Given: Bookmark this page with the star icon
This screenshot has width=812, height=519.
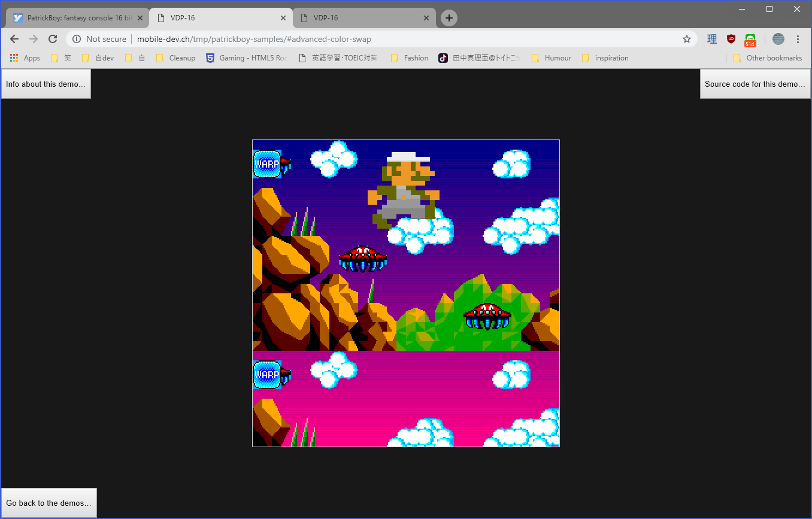Looking at the screenshot, I should tap(687, 39).
